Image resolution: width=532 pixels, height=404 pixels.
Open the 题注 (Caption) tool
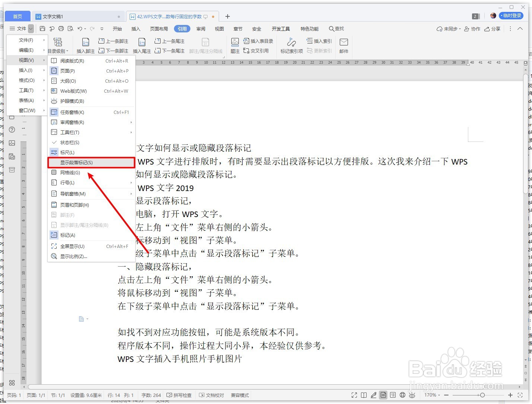point(235,45)
